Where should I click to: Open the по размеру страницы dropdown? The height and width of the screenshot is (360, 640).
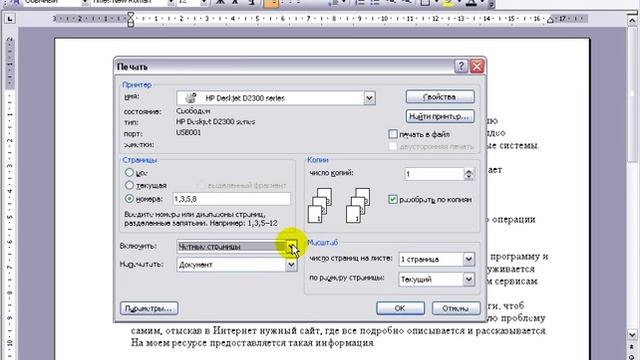pos(469,279)
